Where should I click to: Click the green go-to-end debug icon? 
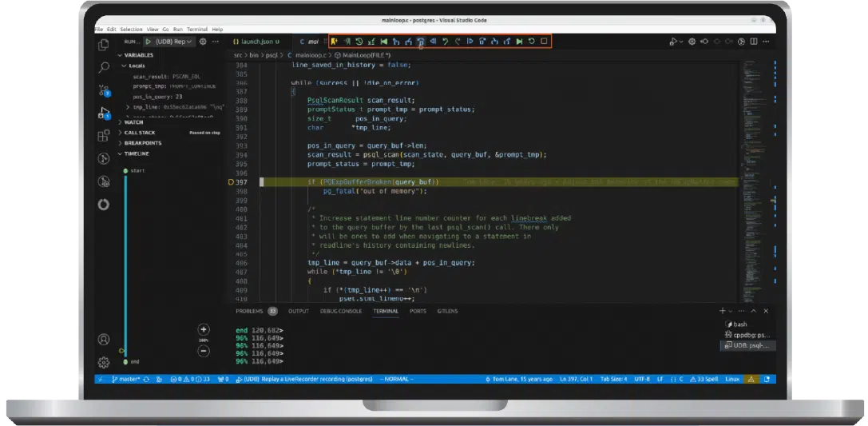[519, 42]
